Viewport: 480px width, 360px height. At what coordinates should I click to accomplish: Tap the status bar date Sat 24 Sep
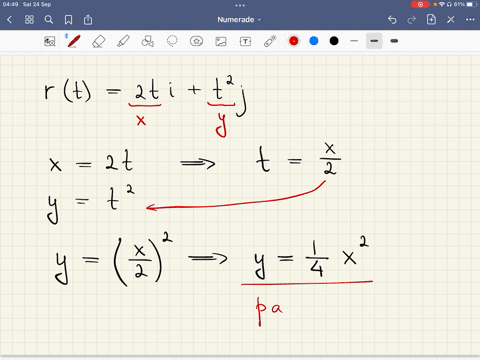(x=37, y=4)
